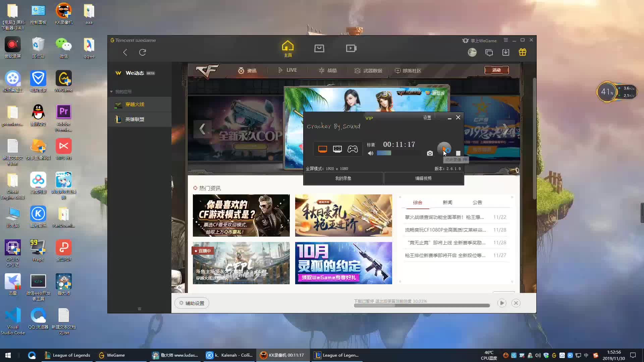644x362 pixels.
Task: Switch news list to 新闻 tab
Action: click(x=447, y=202)
